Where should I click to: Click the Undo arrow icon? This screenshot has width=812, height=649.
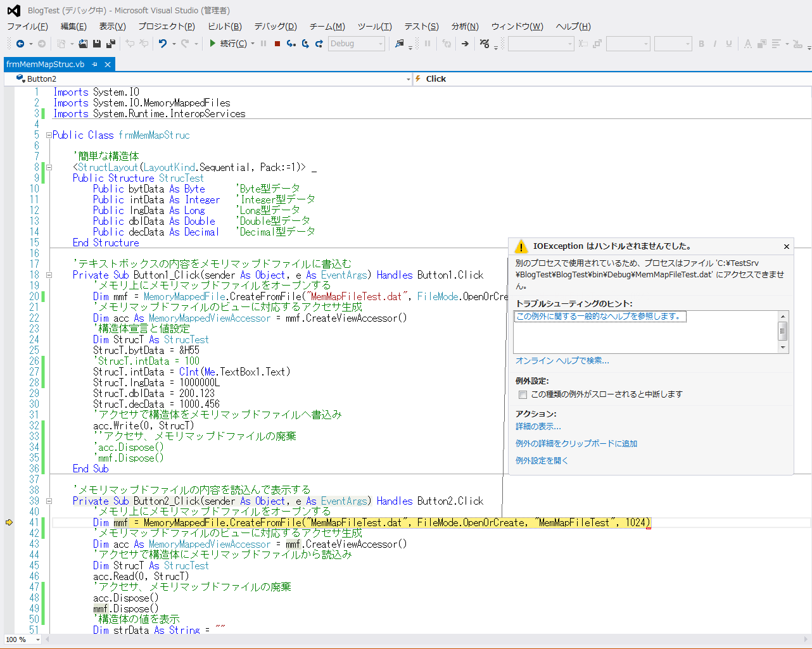[x=163, y=44]
